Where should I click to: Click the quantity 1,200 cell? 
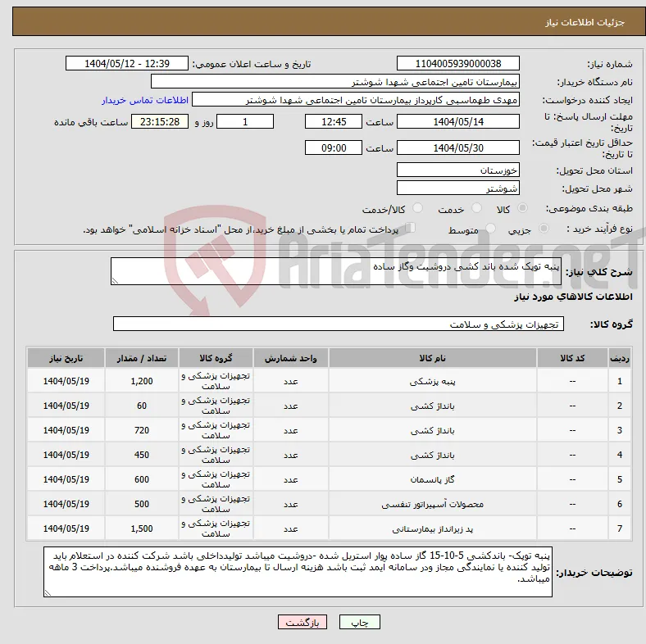coord(142,381)
